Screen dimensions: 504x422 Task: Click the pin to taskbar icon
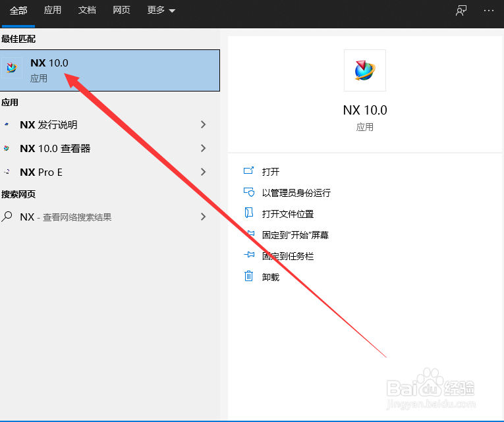click(x=249, y=255)
